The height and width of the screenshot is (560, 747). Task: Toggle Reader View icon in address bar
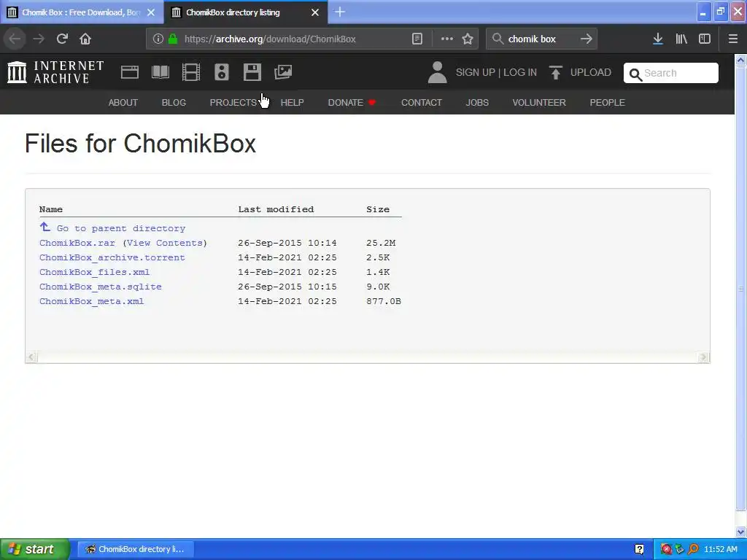(417, 39)
